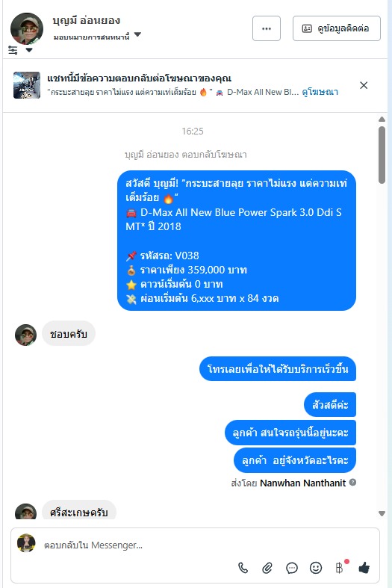
Task: Open saved replies speech bubble icon
Action: click(291, 568)
